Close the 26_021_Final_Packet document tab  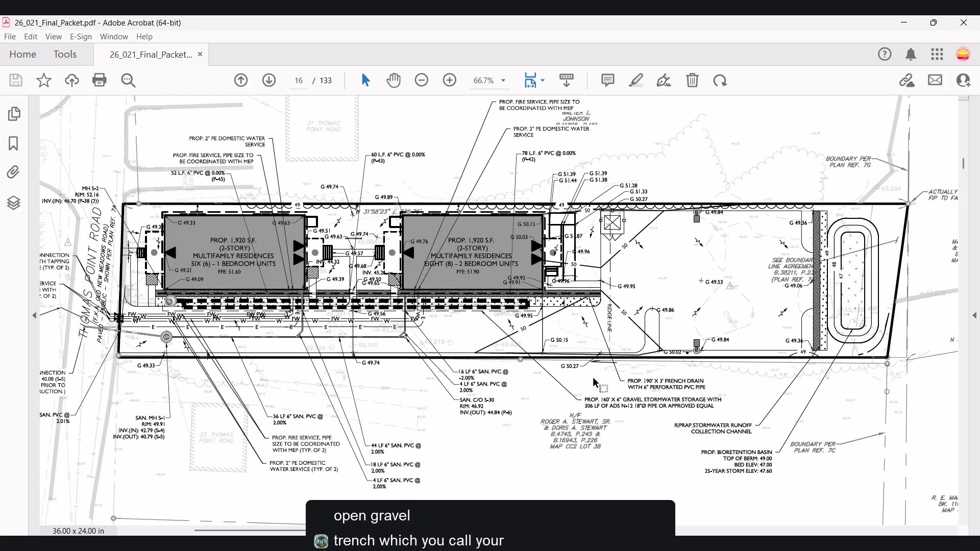(200, 54)
